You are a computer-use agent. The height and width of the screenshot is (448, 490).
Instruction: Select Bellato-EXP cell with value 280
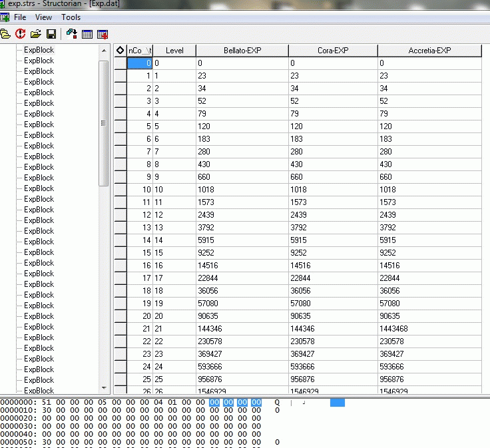pyautogui.click(x=242, y=152)
